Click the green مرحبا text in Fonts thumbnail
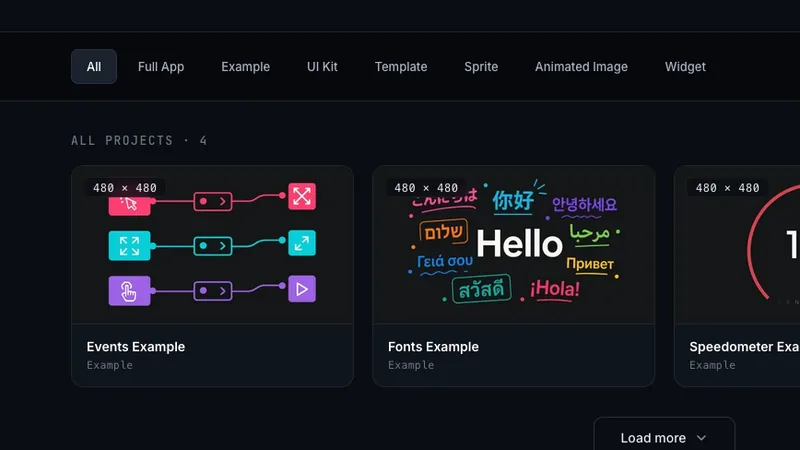Viewport: 800px width, 450px height. coord(590,232)
